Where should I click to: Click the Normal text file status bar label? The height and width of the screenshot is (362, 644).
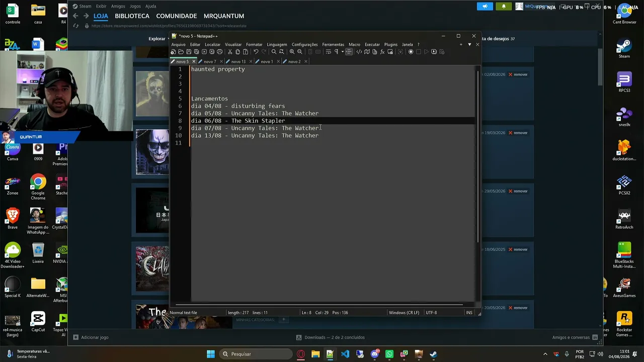tap(183, 313)
